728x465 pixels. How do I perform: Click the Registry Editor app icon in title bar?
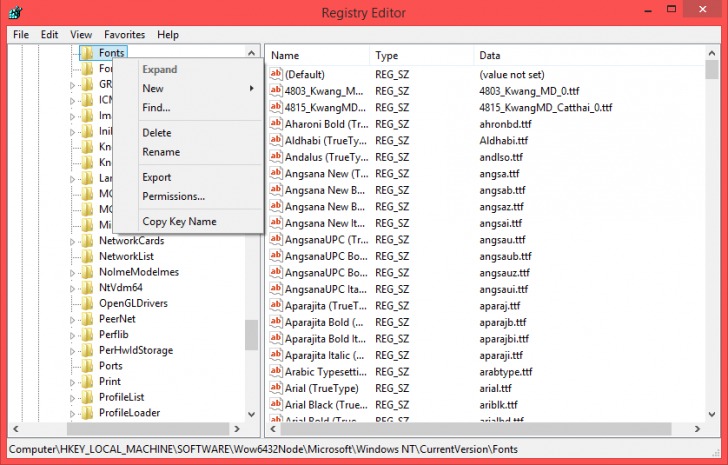click(15, 13)
